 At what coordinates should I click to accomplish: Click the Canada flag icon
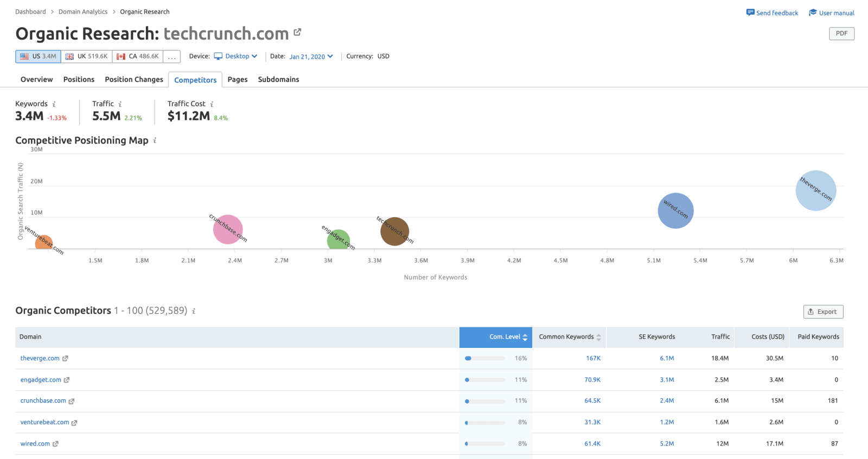pos(121,56)
